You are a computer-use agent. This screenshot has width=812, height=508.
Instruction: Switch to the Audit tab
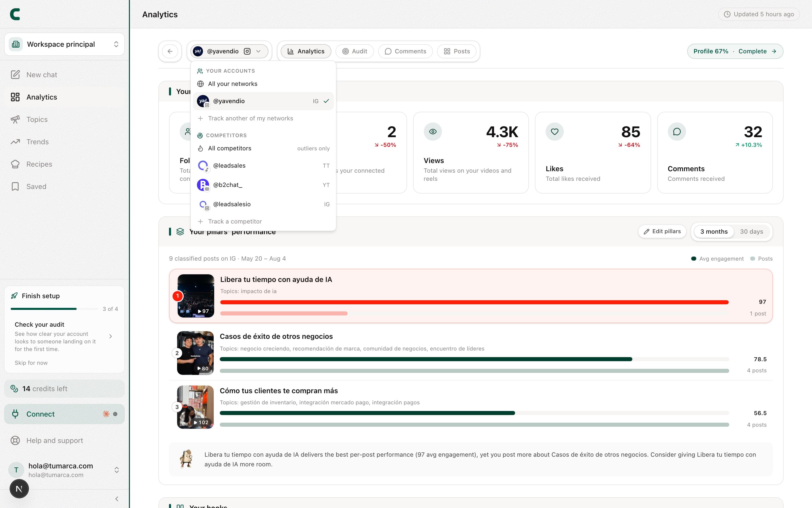[355, 51]
